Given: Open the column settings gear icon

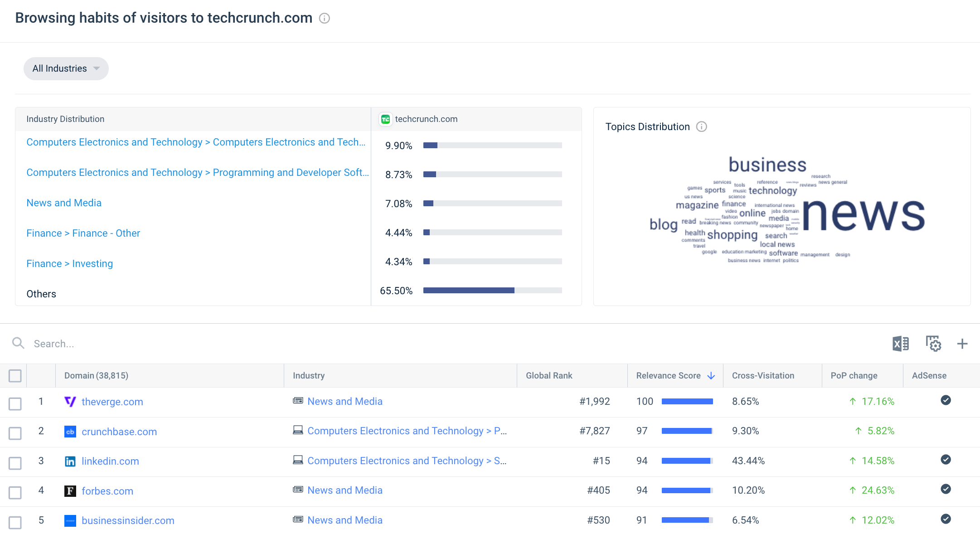Looking at the screenshot, I should click(x=933, y=344).
